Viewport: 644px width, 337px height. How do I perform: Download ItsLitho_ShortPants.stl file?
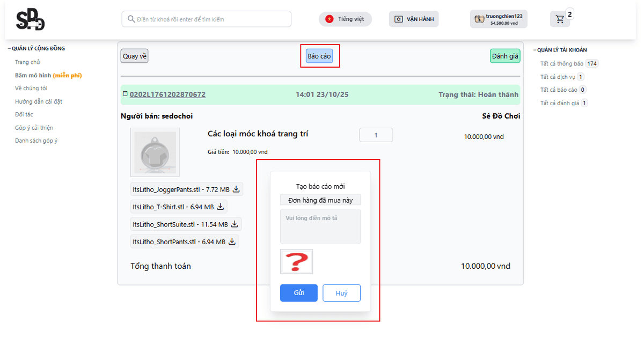(x=232, y=241)
